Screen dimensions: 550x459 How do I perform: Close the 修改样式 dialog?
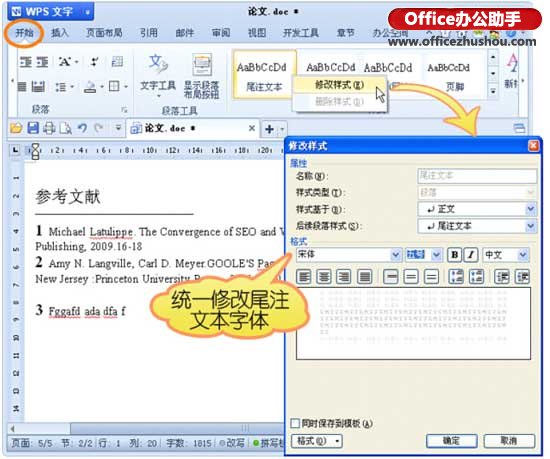point(533,146)
